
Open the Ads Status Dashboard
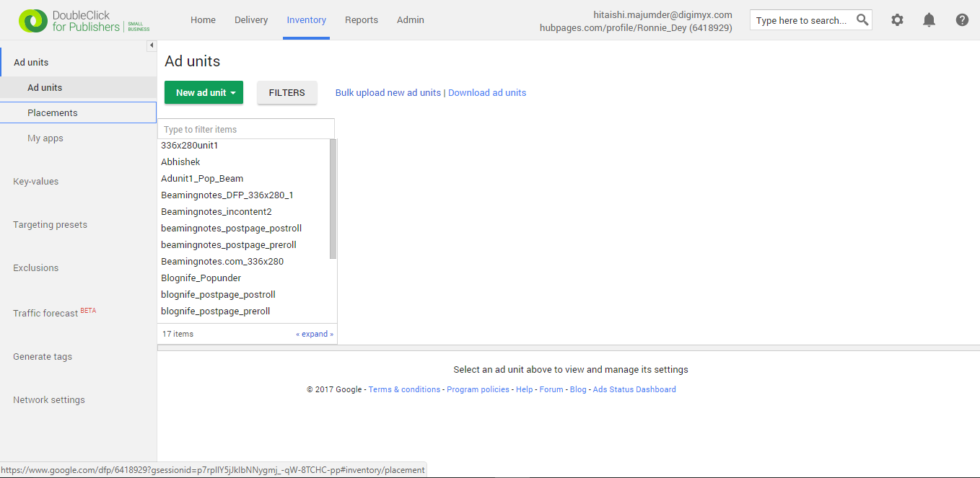coord(634,389)
